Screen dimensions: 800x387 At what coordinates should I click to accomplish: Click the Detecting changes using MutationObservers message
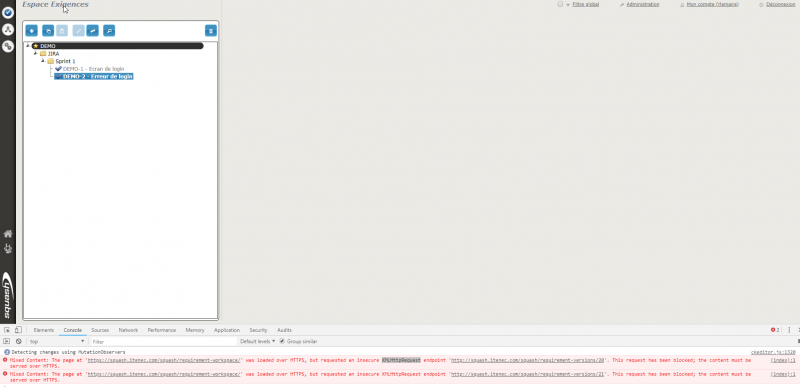[68, 352]
